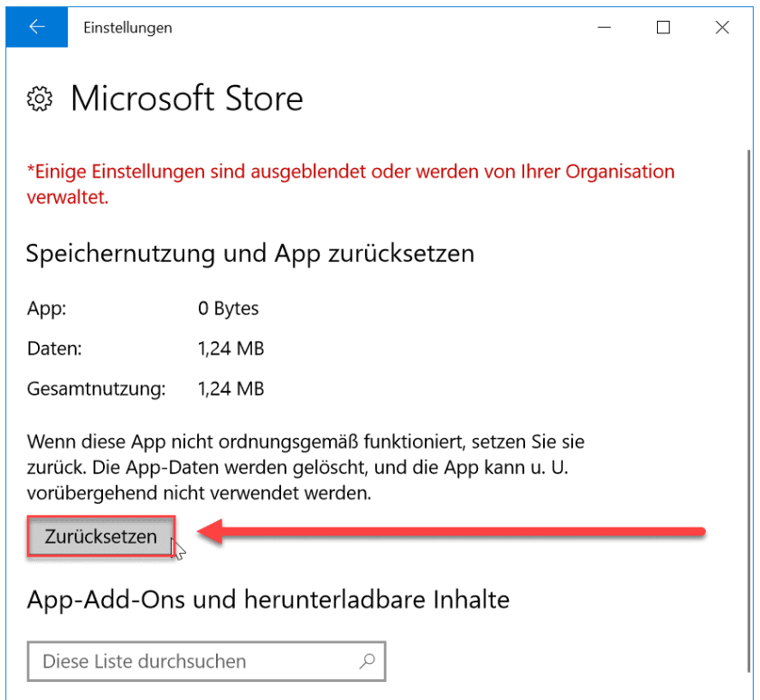Click the 'Microsoft Store' page heading
760x700 pixels.
(187, 98)
